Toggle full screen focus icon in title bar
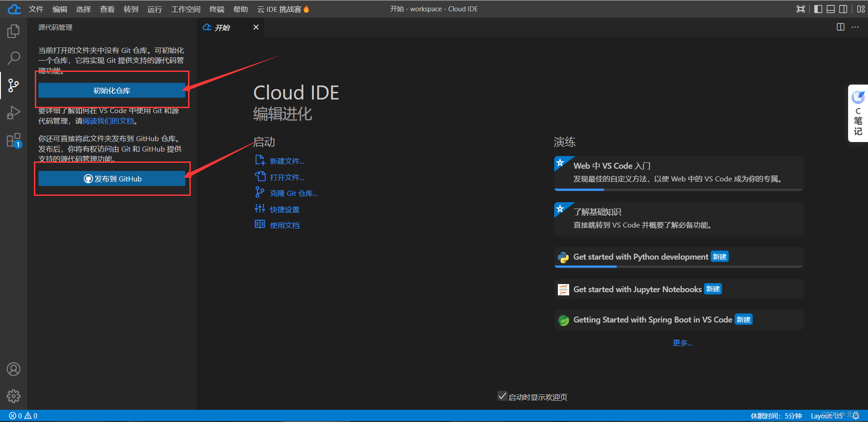 [x=801, y=9]
